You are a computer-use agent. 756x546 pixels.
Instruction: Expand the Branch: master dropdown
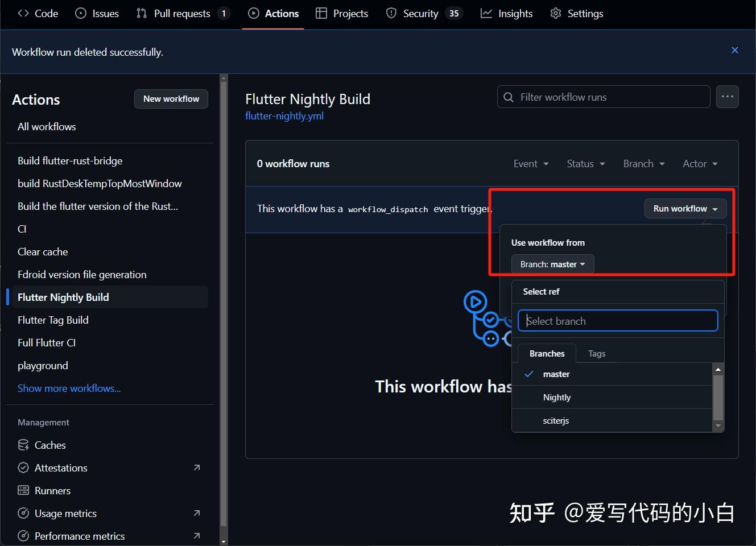pos(551,264)
